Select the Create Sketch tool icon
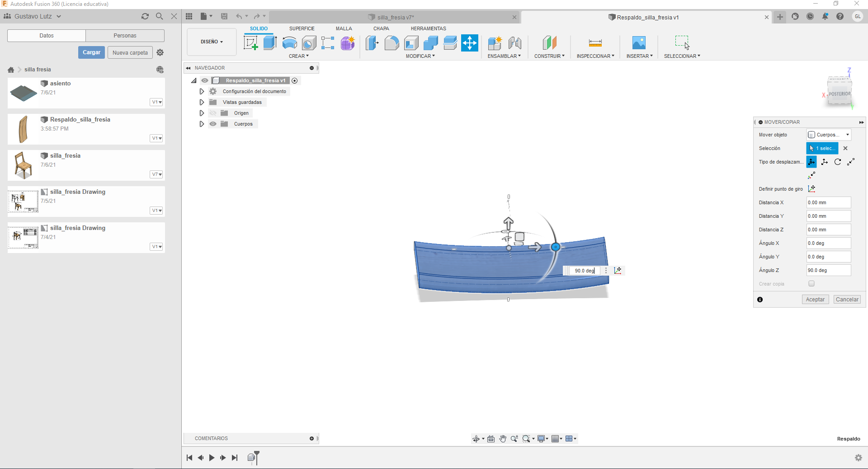Image resolution: width=868 pixels, height=469 pixels. pyautogui.click(x=250, y=43)
